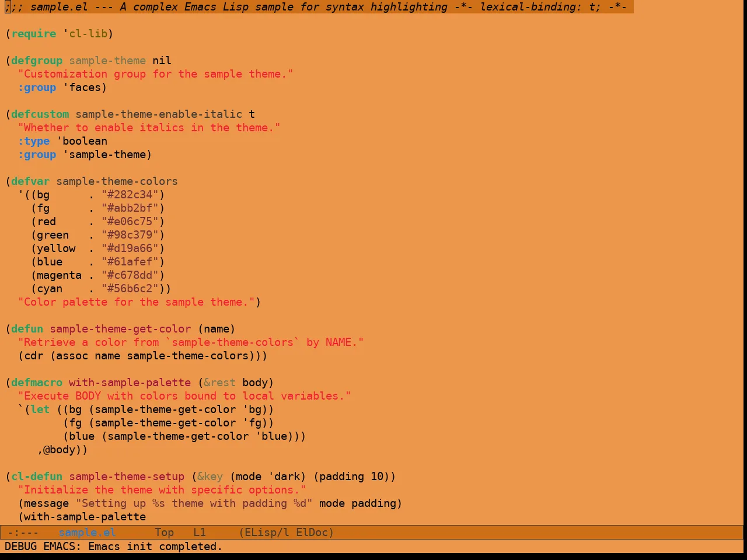
Task: Click the 'boolean symbol
Action: [x=82, y=141]
